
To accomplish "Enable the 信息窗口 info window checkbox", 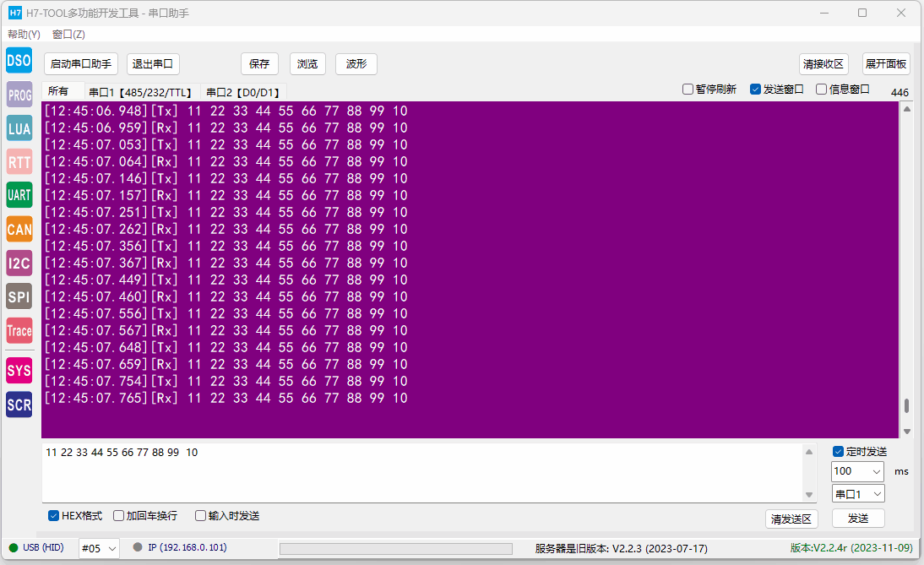I will [x=822, y=89].
